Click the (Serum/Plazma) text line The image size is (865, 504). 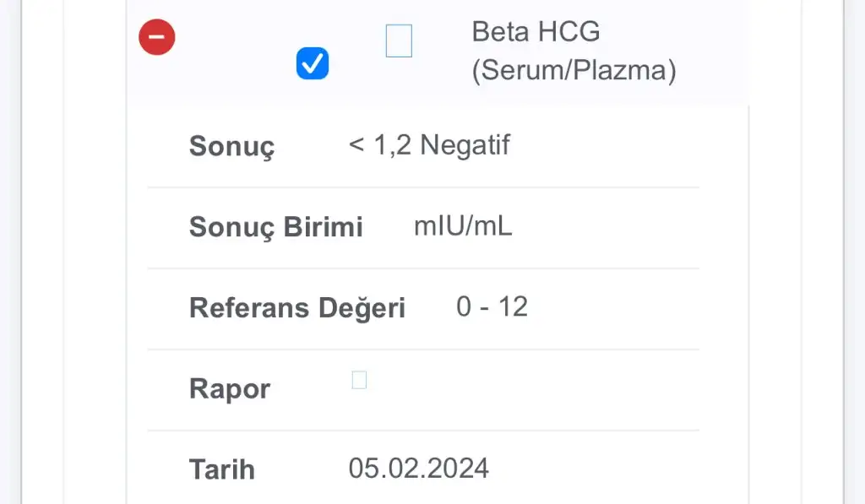click(x=574, y=71)
